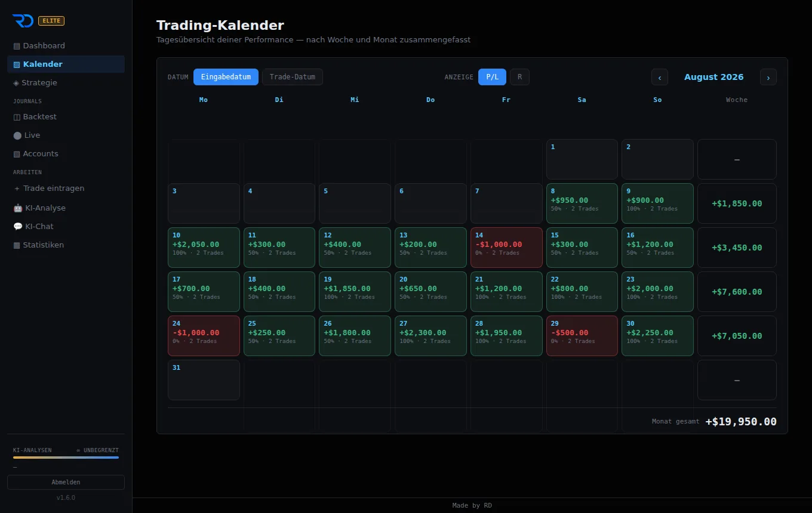Click the KI-Analysen usage progress bar
This screenshot has height=513, width=812.
[x=66, y=458]
